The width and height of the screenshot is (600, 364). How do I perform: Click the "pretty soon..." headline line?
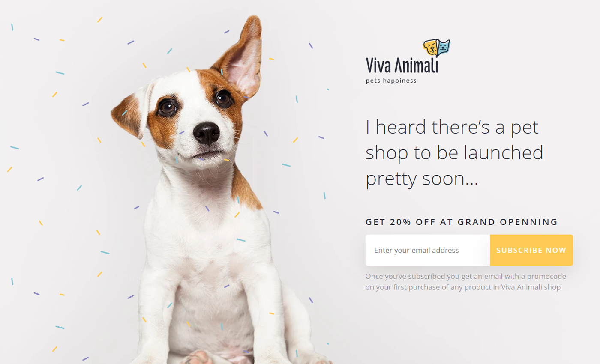pos(422,179)
